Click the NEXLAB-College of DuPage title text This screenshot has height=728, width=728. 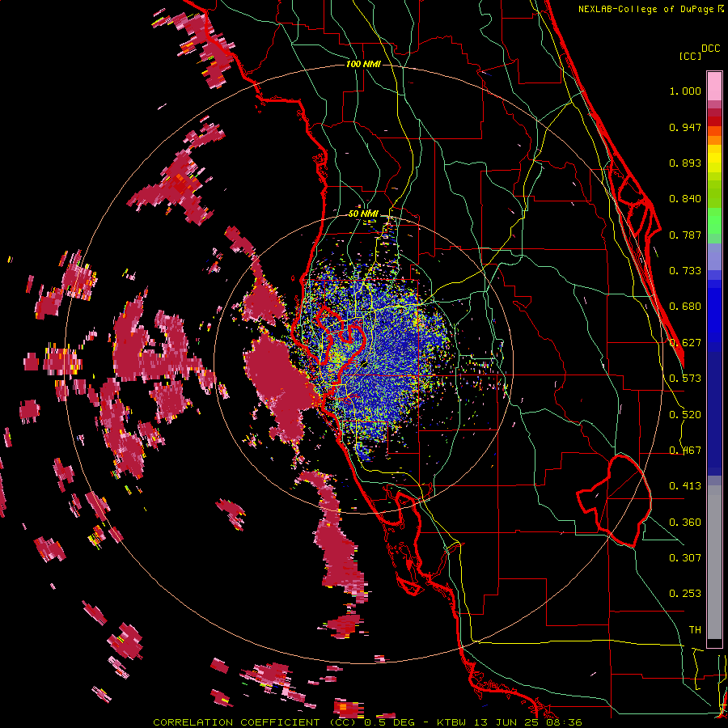[647, 9]
